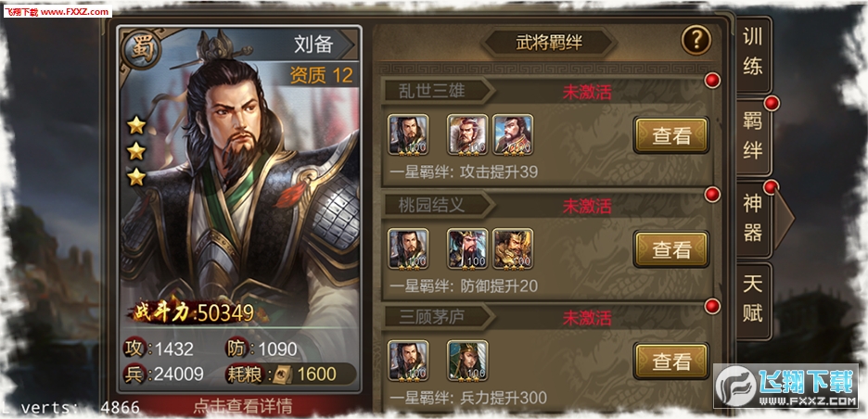The width and height of the screenshot is (868, 419).
Task: Select Liu Bei portrait in 乱世三雄 bond
Action: 408,133
